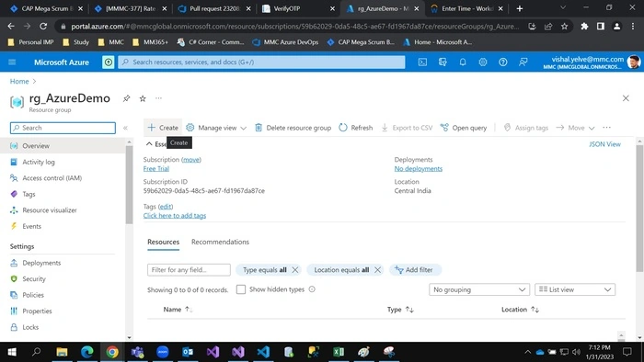The height and width of the screenshot is (362, 644).
Task: Enable Show hidden types checkbox
Action: [x=241, y=289]
